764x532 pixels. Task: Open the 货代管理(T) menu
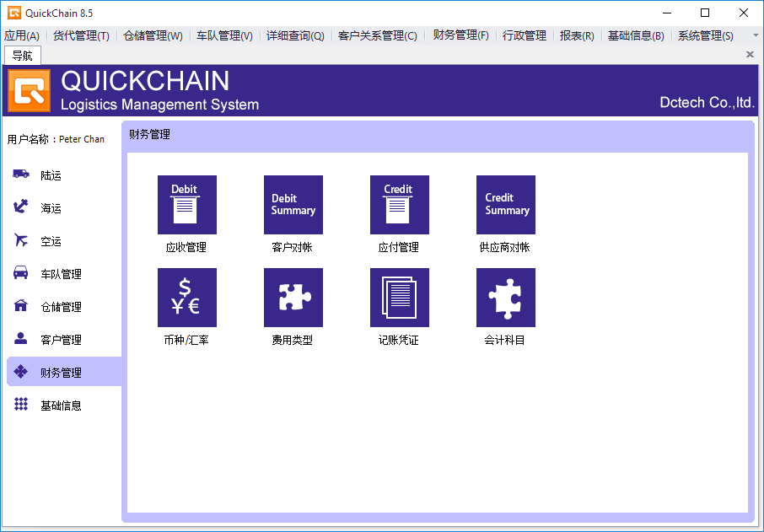pyautogui.click(x=81, y=35)
